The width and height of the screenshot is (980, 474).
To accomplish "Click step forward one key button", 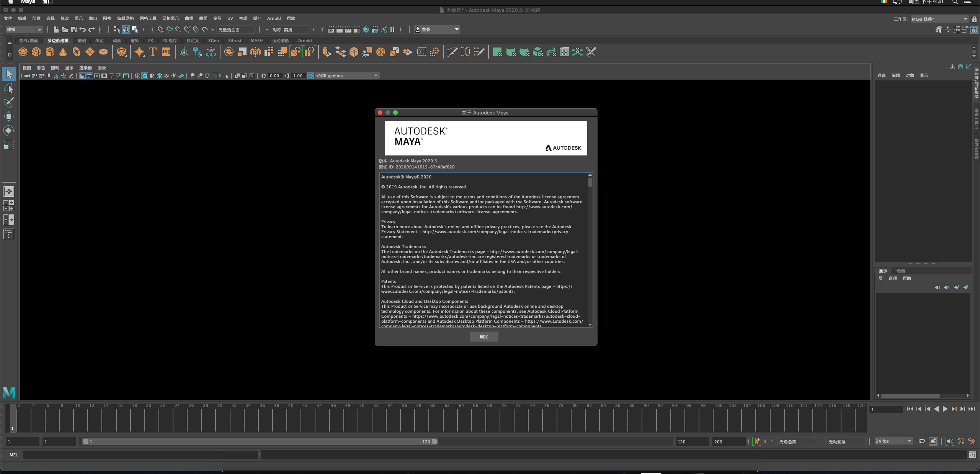I will [954, 409].
